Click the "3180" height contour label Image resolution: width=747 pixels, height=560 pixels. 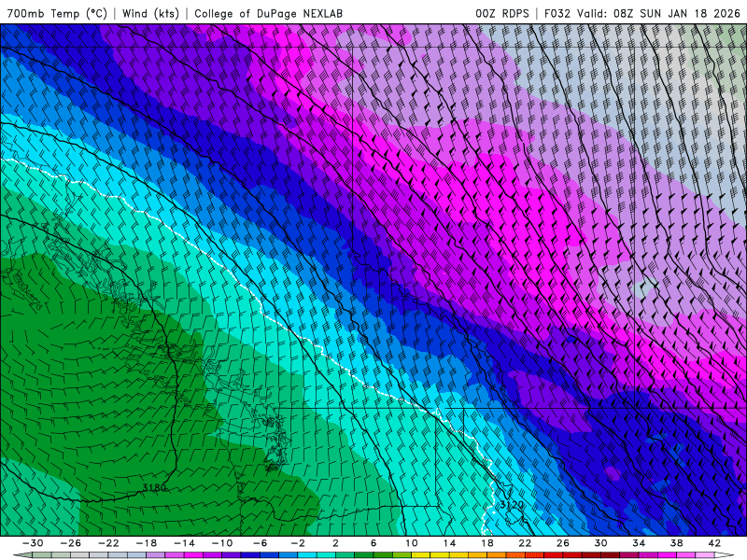coord(154,487)
